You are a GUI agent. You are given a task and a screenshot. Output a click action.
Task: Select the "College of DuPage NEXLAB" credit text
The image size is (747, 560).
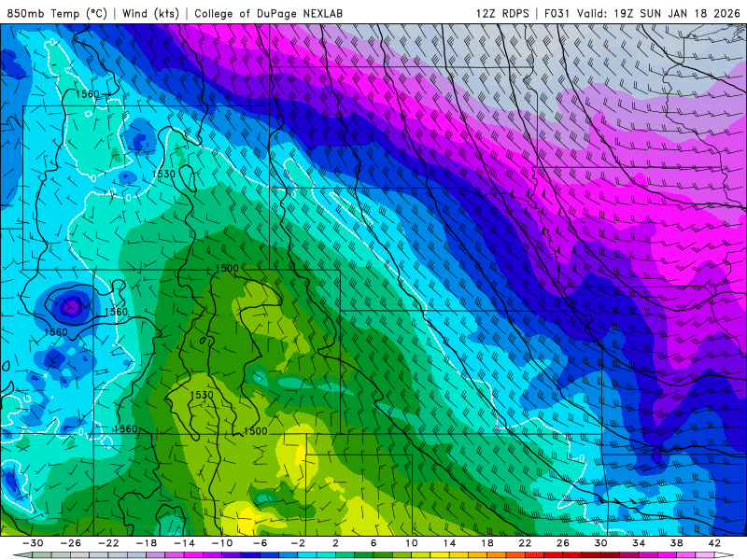[x=268, y=13]
